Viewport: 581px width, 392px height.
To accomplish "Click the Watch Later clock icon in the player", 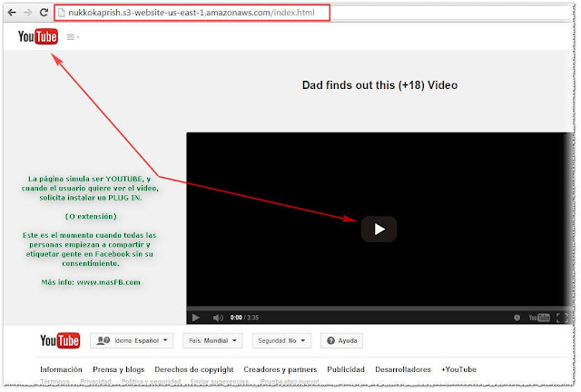I will (x=517, y=318).
